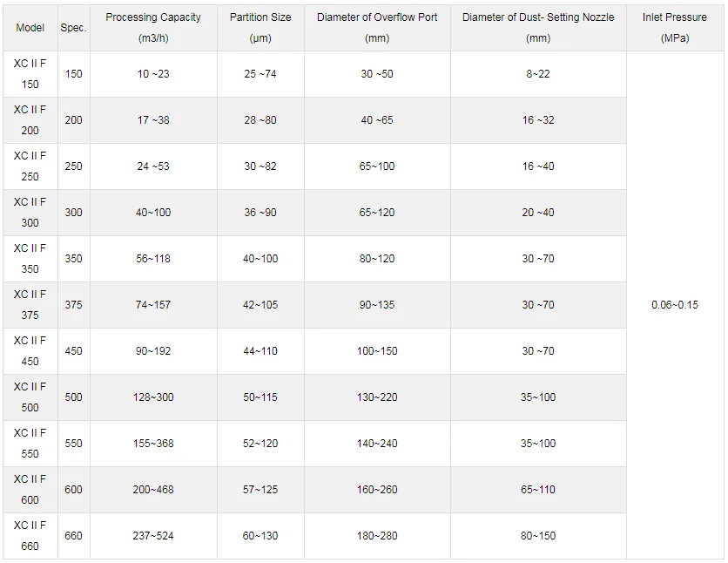Select the dust nozzle value 8~22
Viewport: 728px width, 563px height.
537,74
